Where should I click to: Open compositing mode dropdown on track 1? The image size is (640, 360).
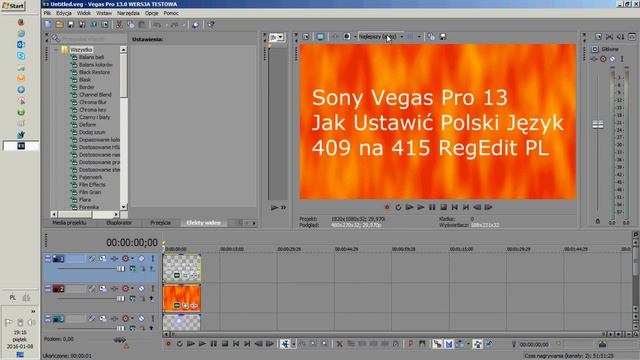pyautogui.click(x=133, y=269)
